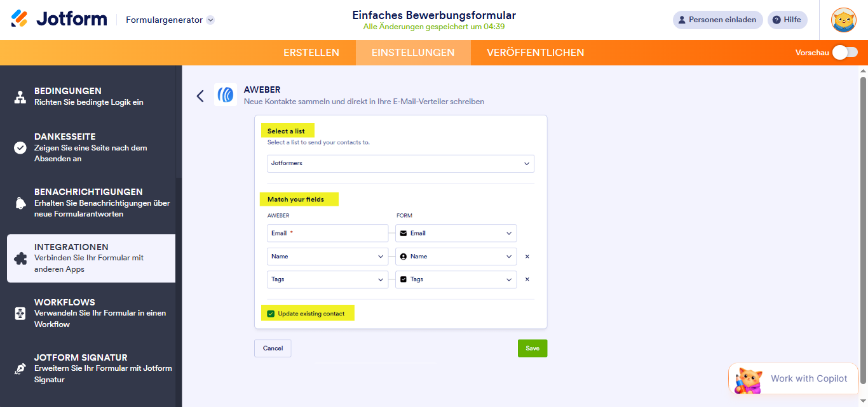Expand the Formulargenerator dropdown
The height and width of the screenshot is (407, 868).
(x=169, y=20)
